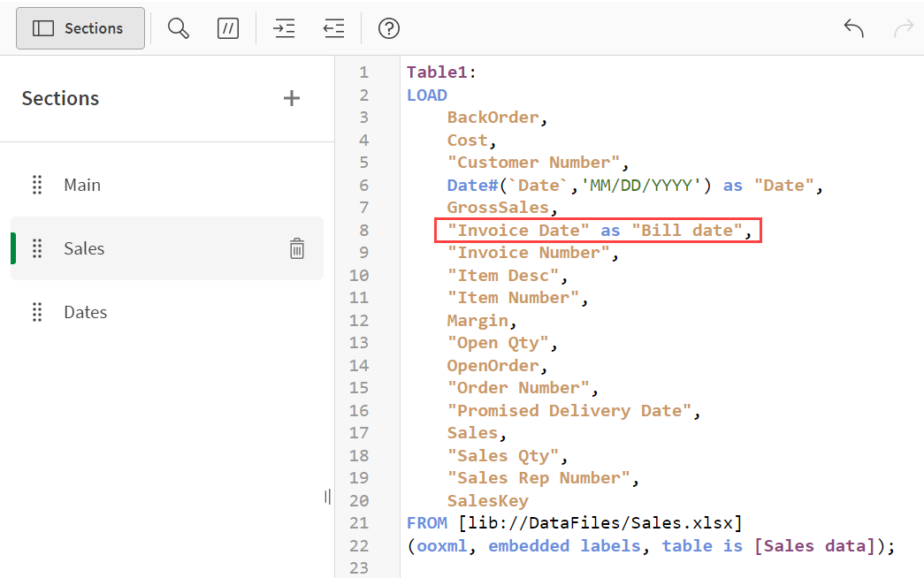Click the Sections heading in the panel
This screenshot has height=578, width=924.
coord(61,98)
